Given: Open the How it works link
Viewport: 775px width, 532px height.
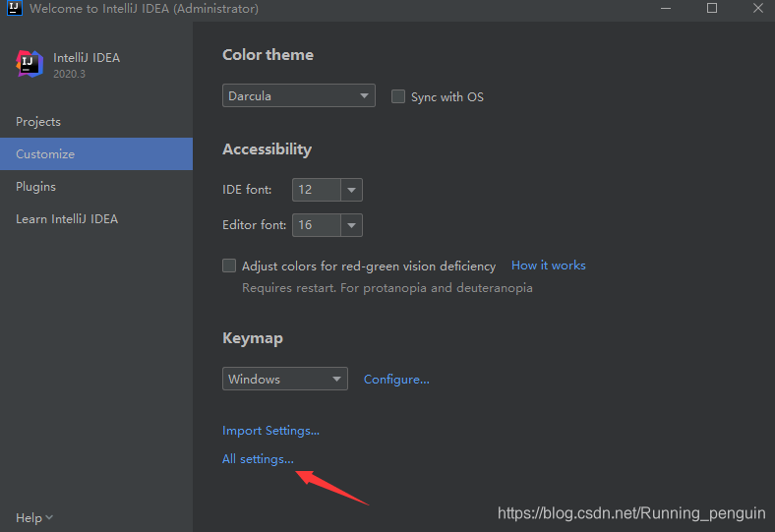Looking at the screenshot, I should [x=548, y=266].
